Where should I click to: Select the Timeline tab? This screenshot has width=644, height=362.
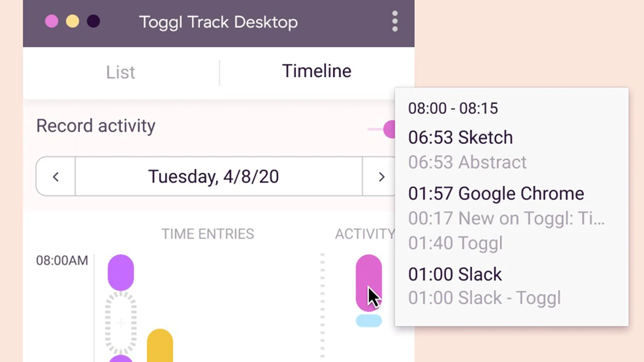click(x=317, y=71)
